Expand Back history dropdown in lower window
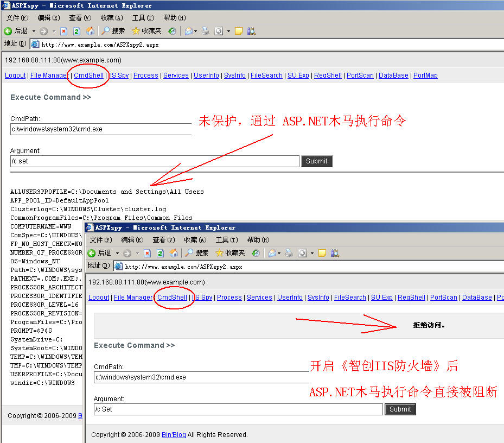The height and width of the screenshot is (443, 504). 117,253
